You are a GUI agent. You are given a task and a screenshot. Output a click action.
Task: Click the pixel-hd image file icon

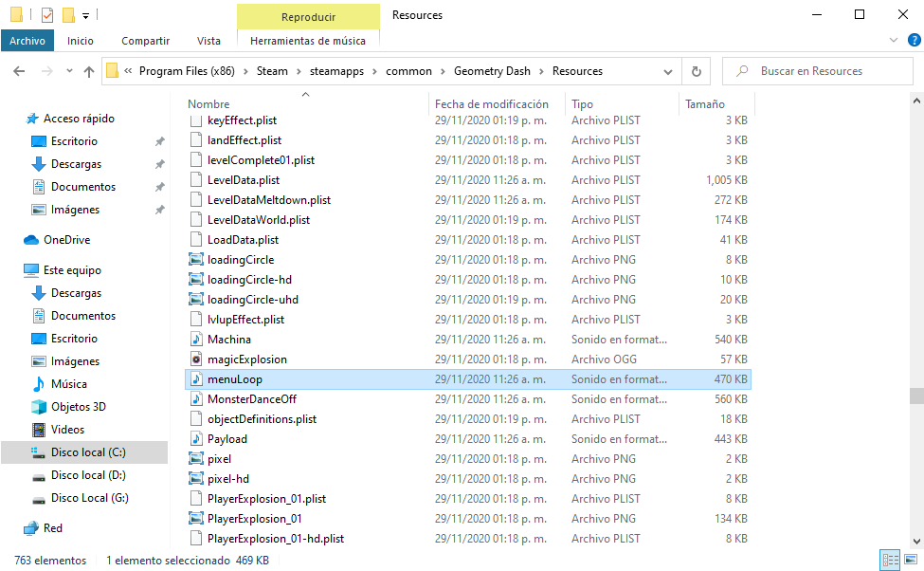195,478
